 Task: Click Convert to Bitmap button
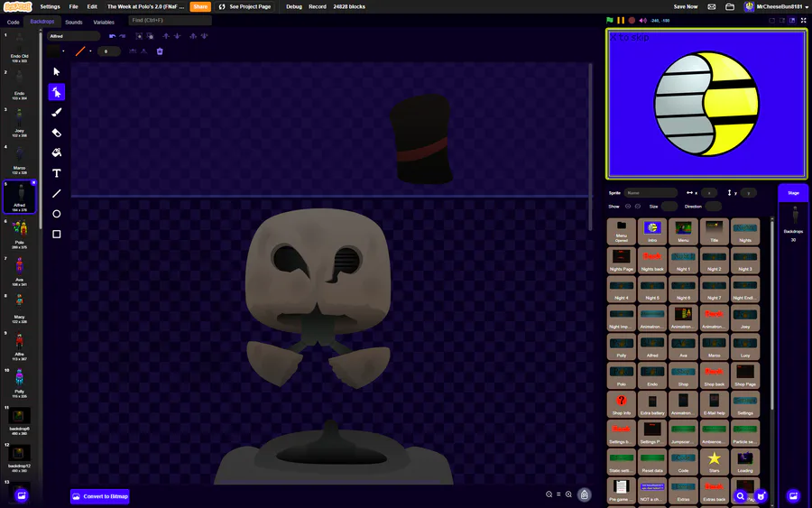tap(100, 496)
